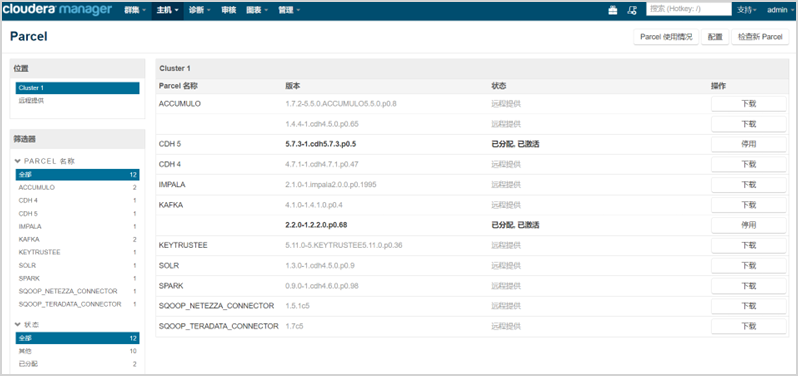Download the CDH 4 parcel

point(748,164)
